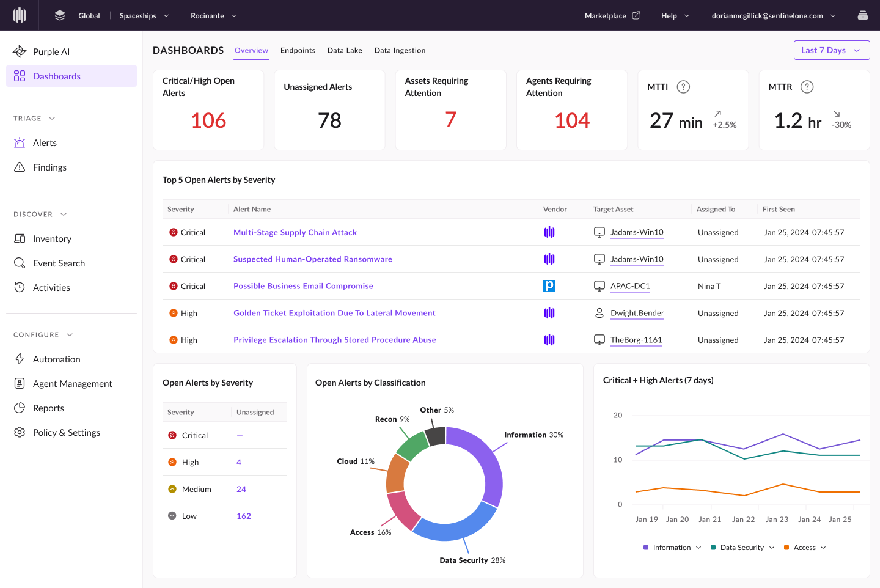Click the MTTI help question mark icon

coord(683,87)
